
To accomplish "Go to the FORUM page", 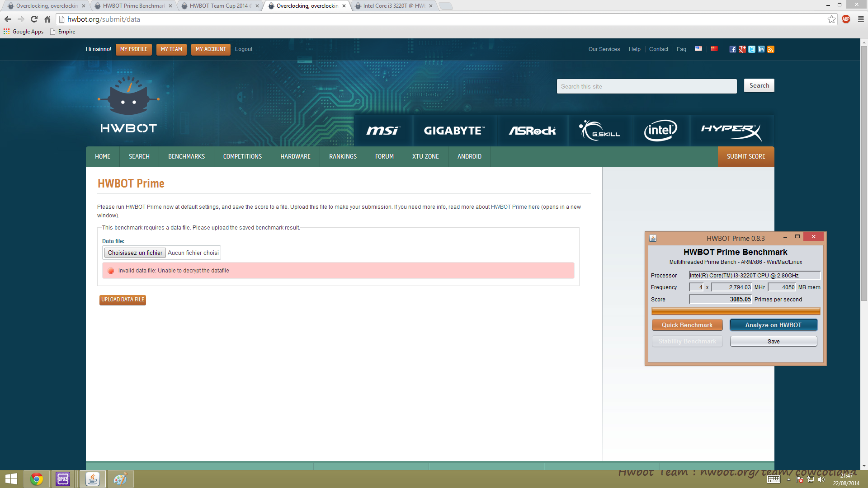I will [384, 156].
